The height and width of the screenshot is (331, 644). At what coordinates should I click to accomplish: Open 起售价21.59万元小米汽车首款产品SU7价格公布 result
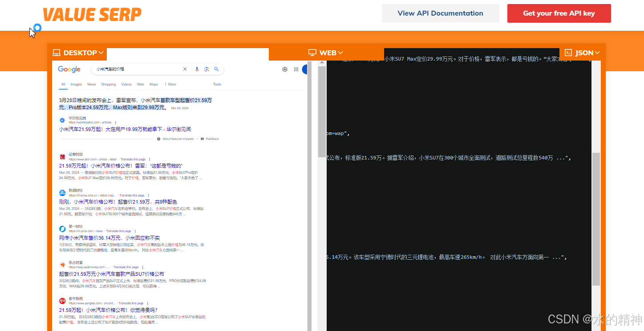point(111,274)
